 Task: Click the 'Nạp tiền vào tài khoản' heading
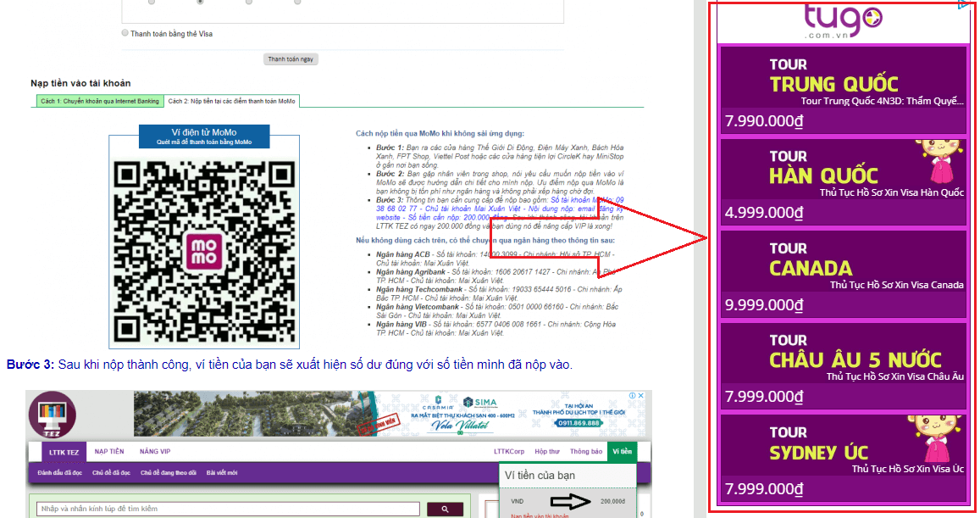pyautogui.click(x=80, y=83)
